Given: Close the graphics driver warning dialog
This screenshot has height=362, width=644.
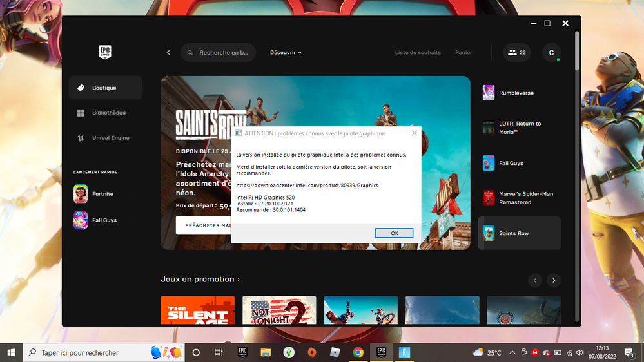Looking at the screenshot, I should coord(414,133).
